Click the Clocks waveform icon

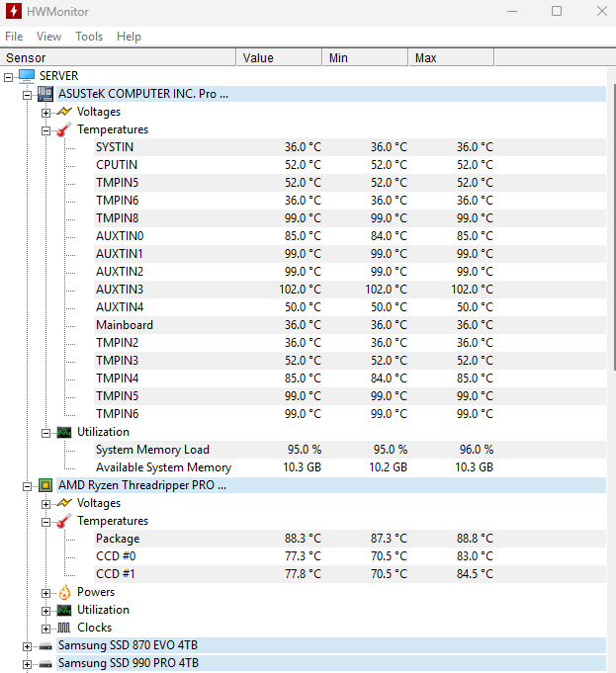64,628
